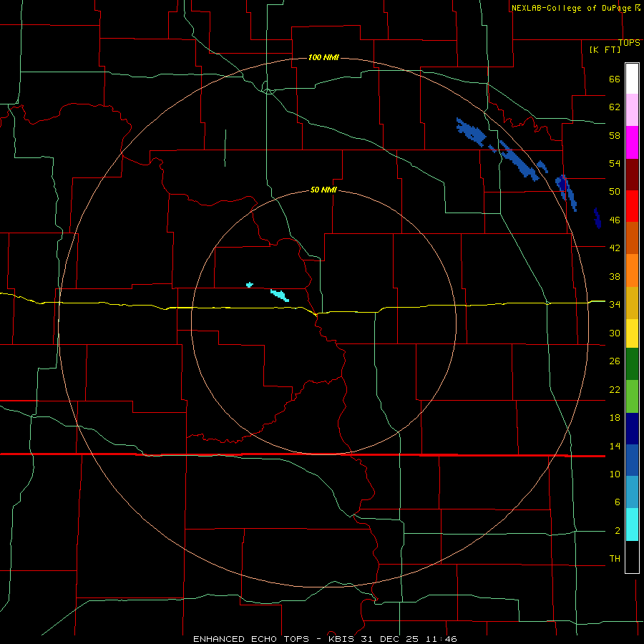Click the 62 value on the legend
Viewport: 644px width, 644px height.
click(615, 107)
